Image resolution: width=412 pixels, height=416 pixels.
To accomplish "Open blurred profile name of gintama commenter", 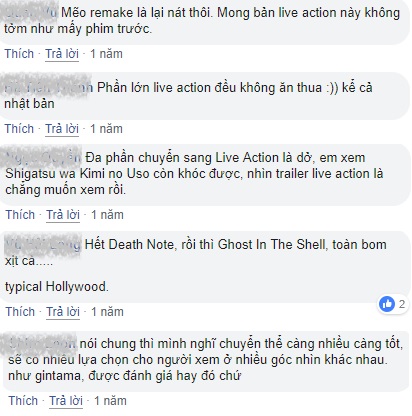I will point(42,343).
